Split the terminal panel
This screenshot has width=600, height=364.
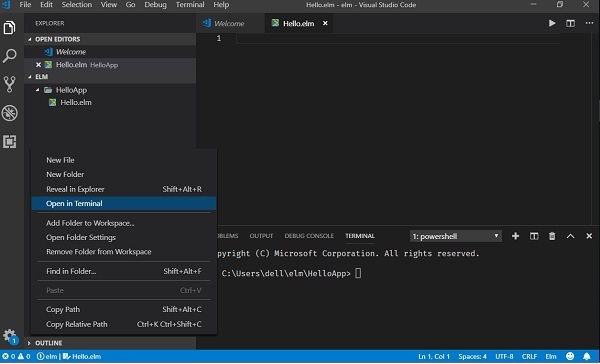pos(534,236)
